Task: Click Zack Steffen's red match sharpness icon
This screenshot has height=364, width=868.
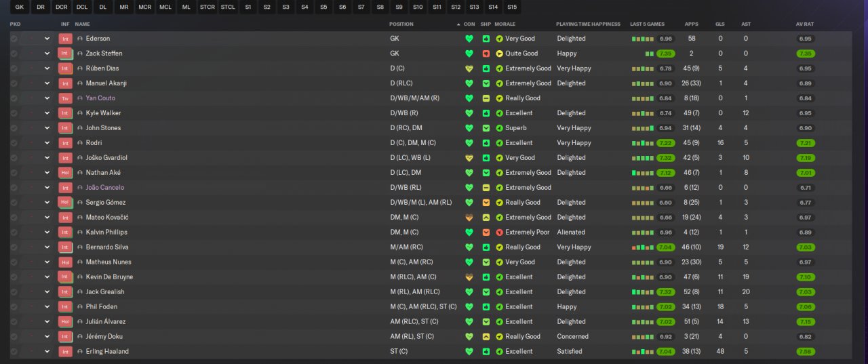Action: click(486, 54)
